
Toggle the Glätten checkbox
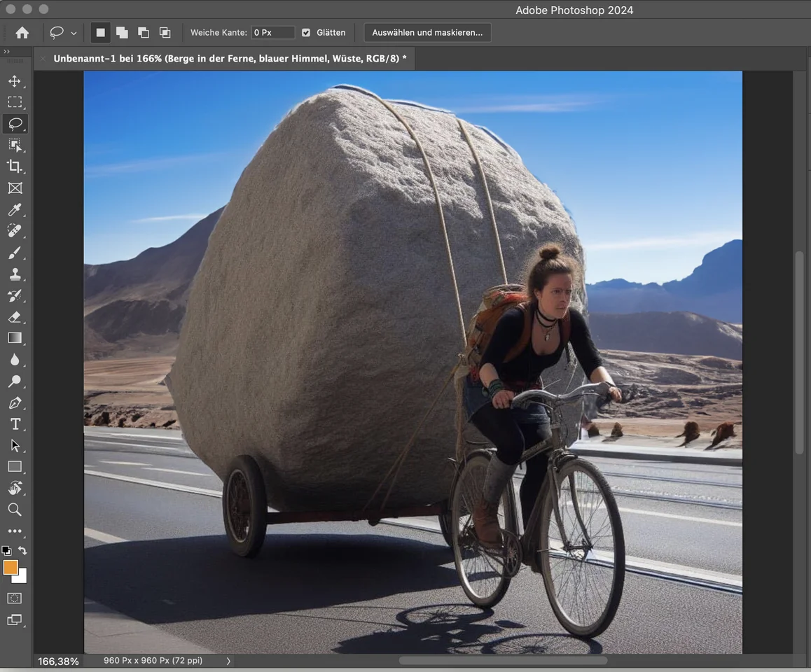[306, 33]
